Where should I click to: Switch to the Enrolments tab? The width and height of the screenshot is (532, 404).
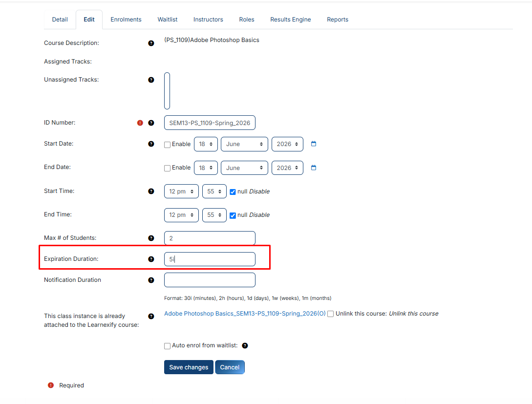126,20
